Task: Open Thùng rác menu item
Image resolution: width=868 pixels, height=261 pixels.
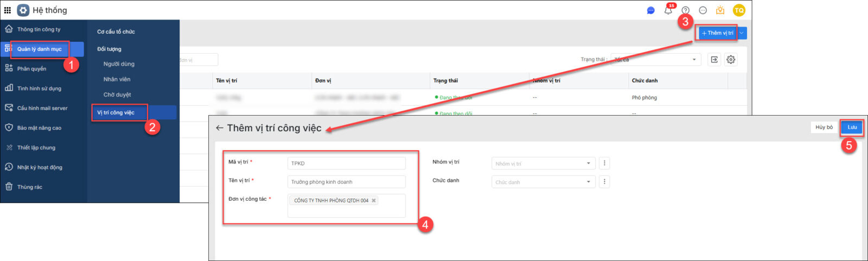Action: point(29,187)
